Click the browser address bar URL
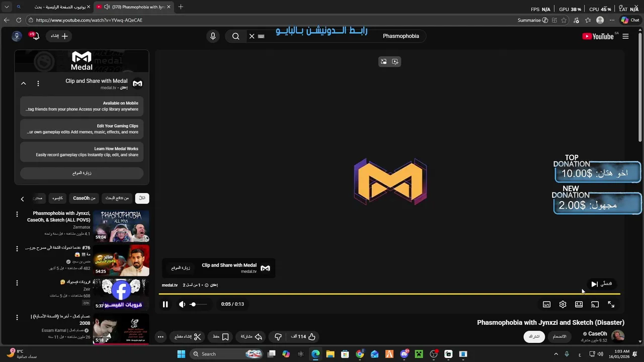 click(89, 20)
